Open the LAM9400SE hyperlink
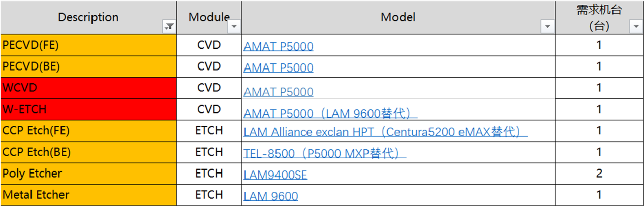 [x=275, y=176]
